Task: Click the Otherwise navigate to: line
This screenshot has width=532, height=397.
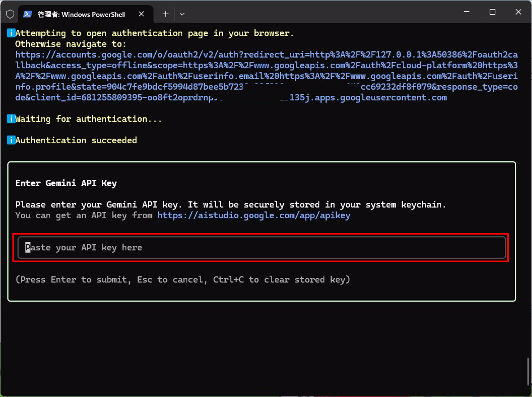Action: tap(71, 44)
